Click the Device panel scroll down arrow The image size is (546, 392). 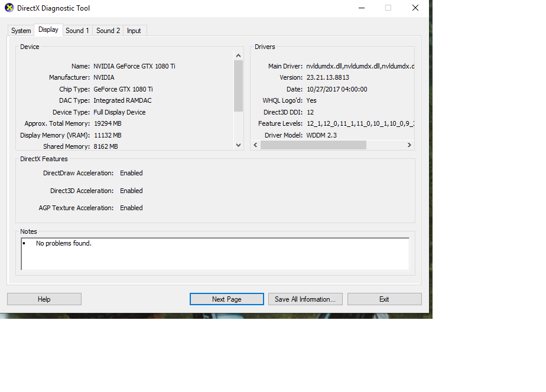(x=239, y=145)
